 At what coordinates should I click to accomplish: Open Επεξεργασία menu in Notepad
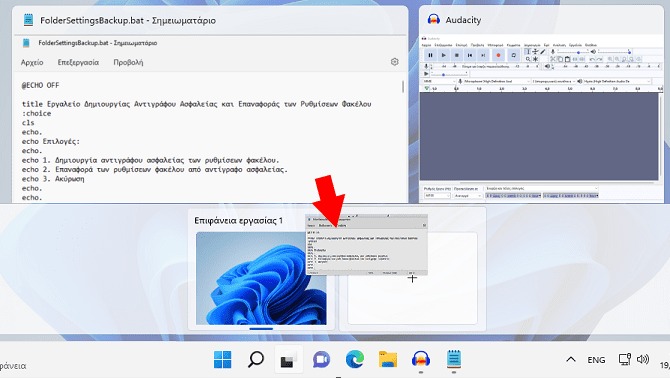point(78,62)
